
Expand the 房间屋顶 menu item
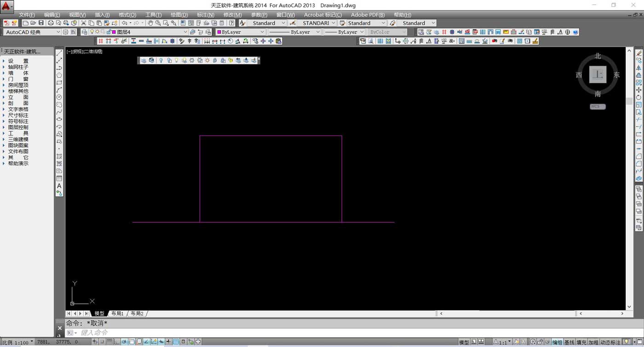coord(18,85)
